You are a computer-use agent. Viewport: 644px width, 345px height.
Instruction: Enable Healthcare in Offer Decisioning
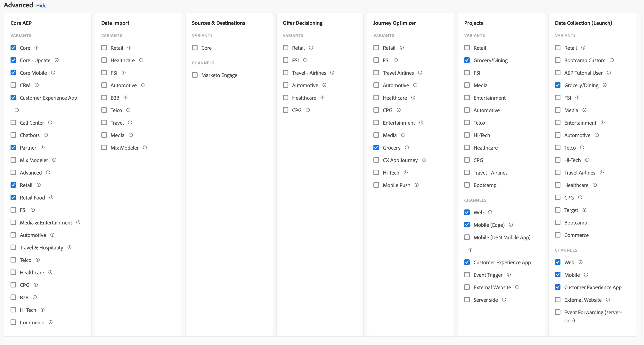286,98
